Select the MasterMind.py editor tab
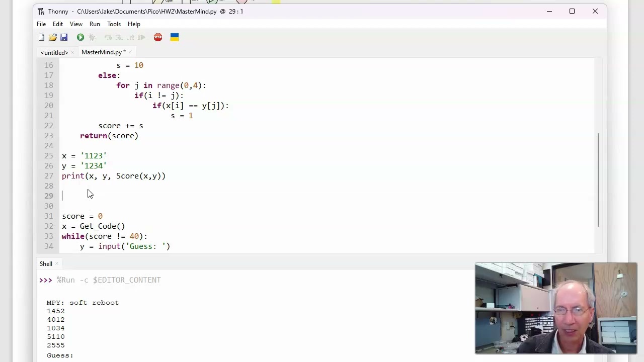Screen dimensions: 644x362 click(x=104, y=52)
